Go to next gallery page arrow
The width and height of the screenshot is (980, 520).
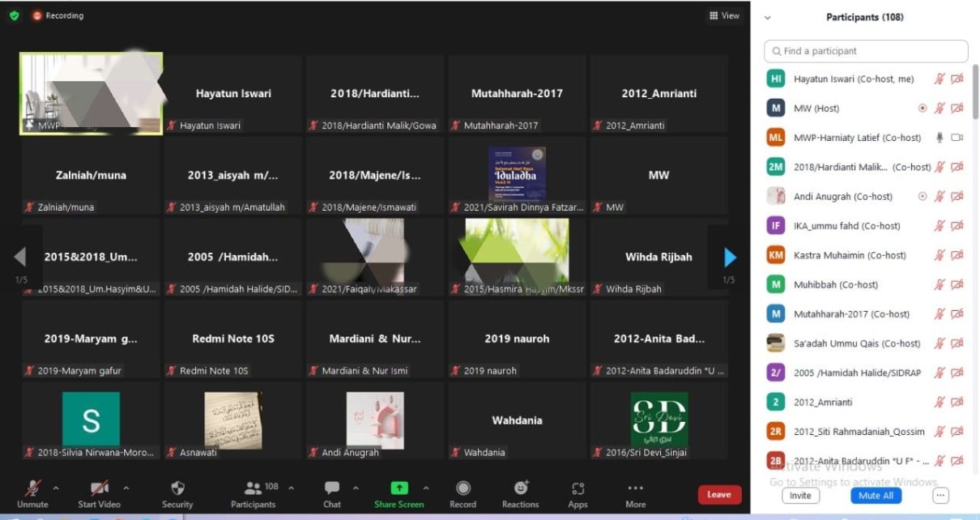(x=730, y=258)
